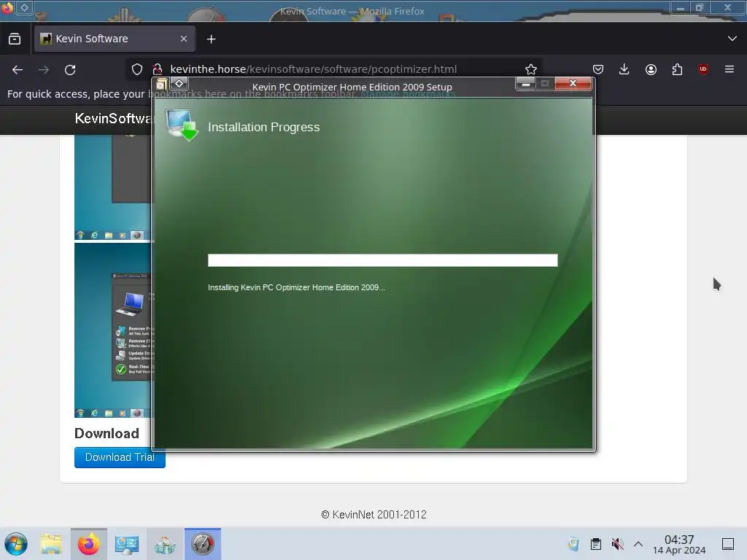Open the Firefox downloads panel

[624, 69]
